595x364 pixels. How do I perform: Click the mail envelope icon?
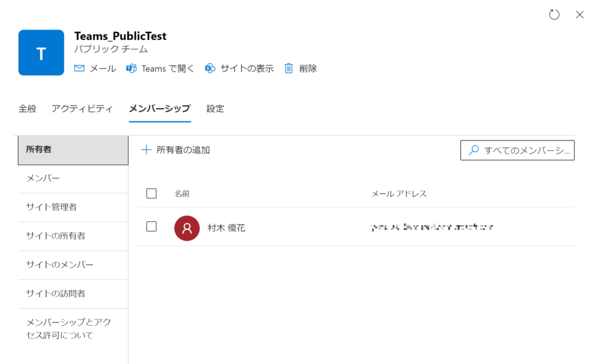click(79, 69)
